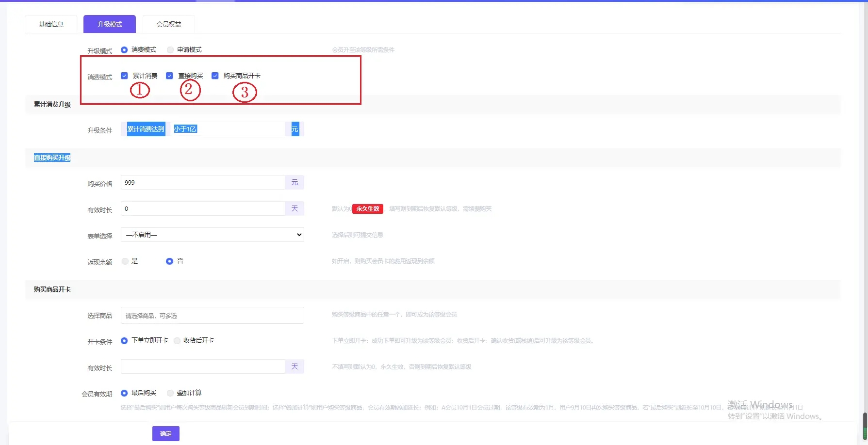Select 叠加计算 for 会员有效期
The width and height of the screenshot is (868, 445).
tap(170, 393)
